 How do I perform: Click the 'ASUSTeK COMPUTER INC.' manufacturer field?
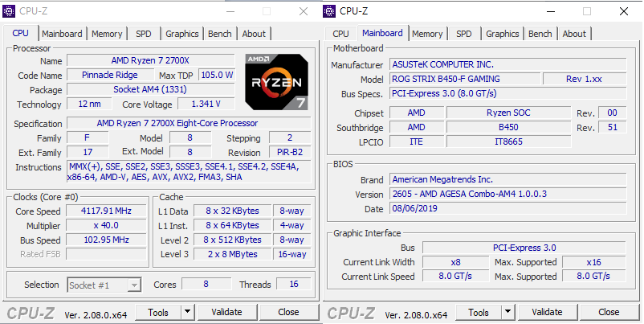(508, 64)
